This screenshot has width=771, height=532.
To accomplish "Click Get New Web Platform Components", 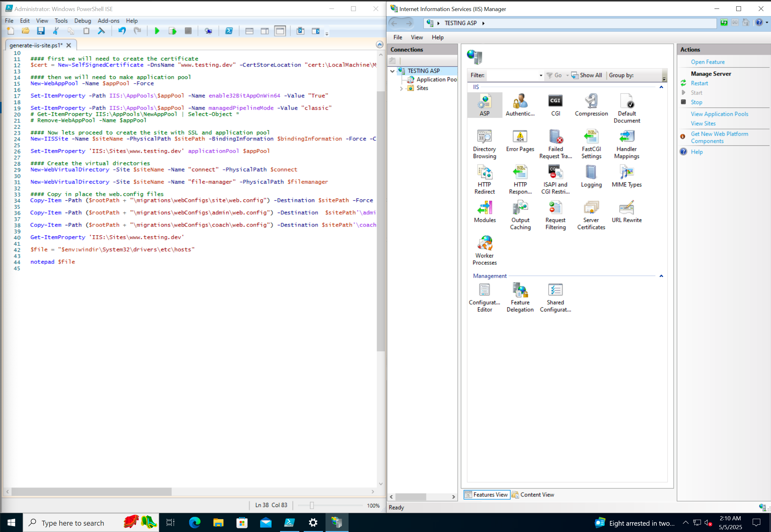I will 719,137.
